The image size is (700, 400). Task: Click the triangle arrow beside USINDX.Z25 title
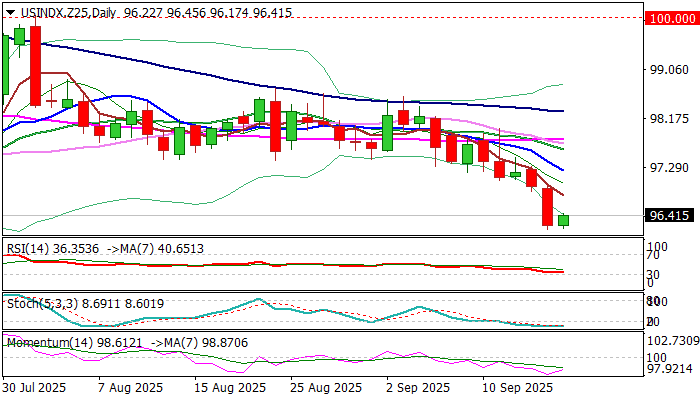(10, 13)
